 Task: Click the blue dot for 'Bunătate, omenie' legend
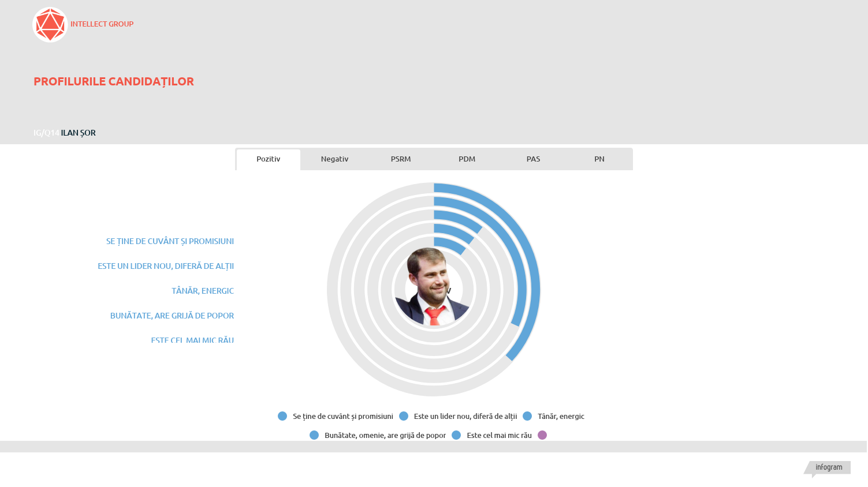tap(314, 435)
